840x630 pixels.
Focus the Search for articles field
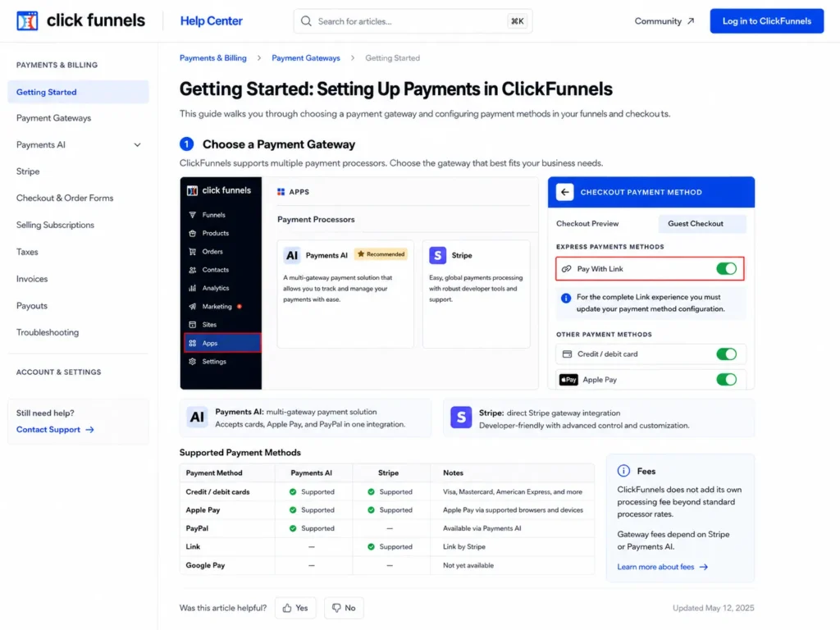click(413, 21)
